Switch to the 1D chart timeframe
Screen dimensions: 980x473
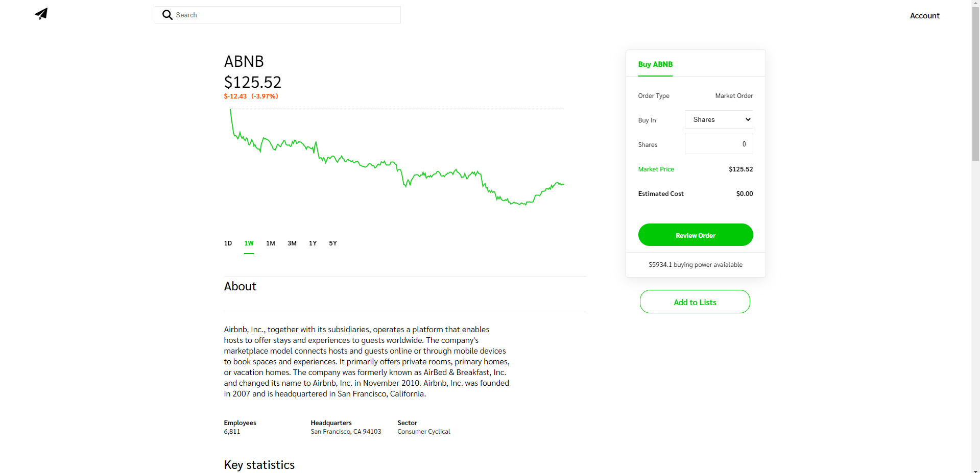(228, 243)
